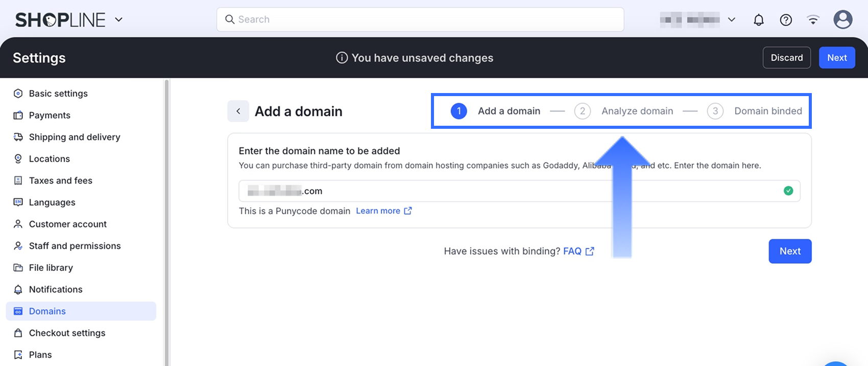Click the external link icon after Learn more
Screen dimensions: 868x366
[x=408, y=211]
